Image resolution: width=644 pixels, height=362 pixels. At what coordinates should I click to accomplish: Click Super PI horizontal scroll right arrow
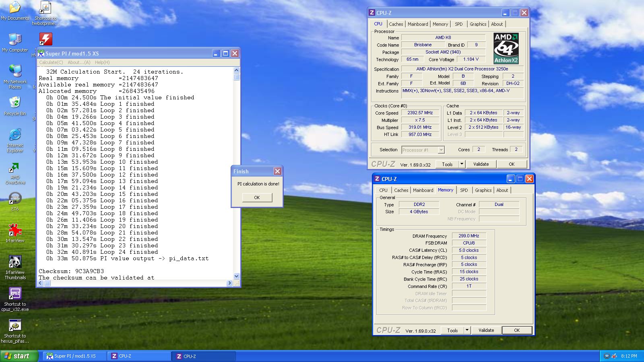tap(230, 283)
